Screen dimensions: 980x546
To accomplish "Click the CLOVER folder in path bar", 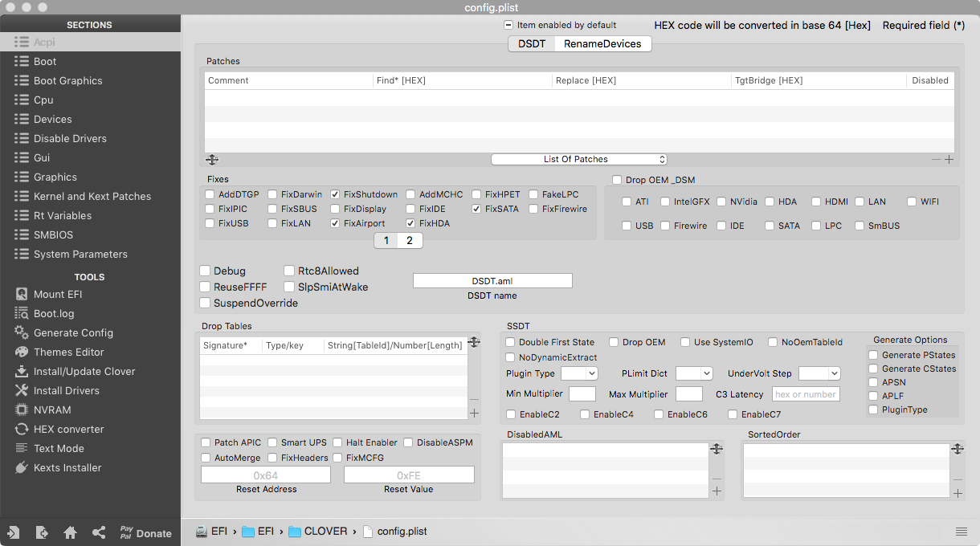I will pos(318,532).
